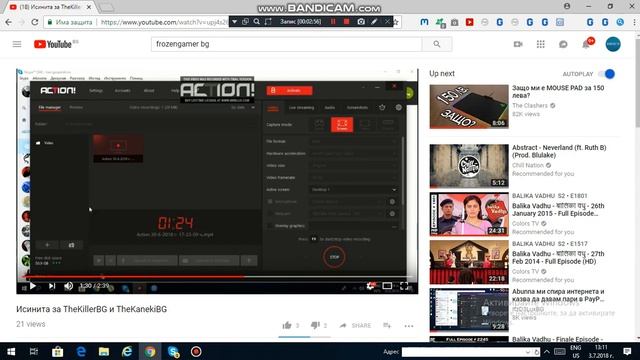Go to the YouTube home logo
Image resolution: width=640 pixels, height=360 pixels.
click(x=53, y=44)
